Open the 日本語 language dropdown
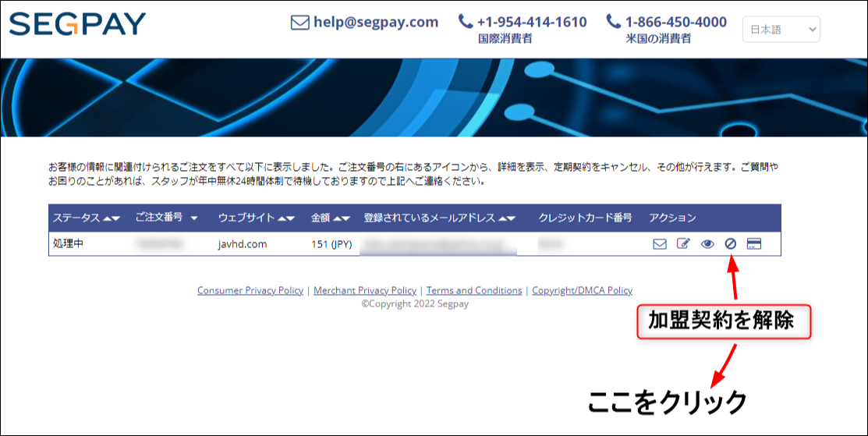 [x=781, y=30]
